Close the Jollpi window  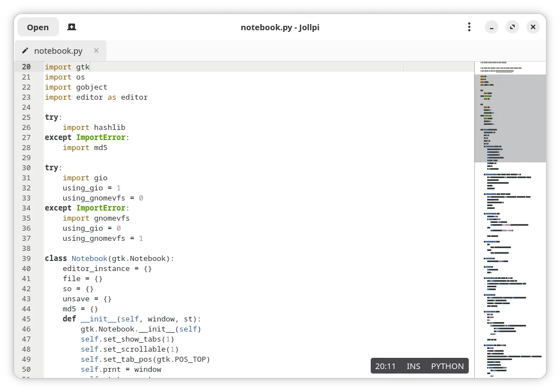pyautogui.click(x=533, y=27)
